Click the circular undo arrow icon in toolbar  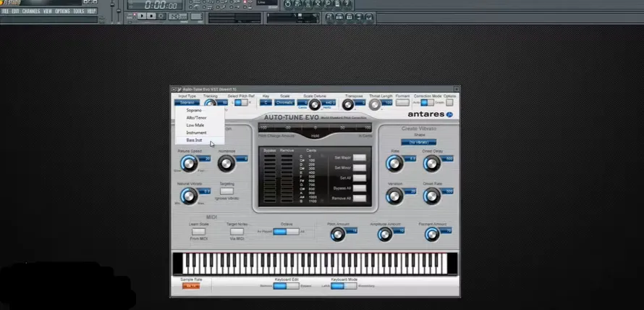coord(288,4)
